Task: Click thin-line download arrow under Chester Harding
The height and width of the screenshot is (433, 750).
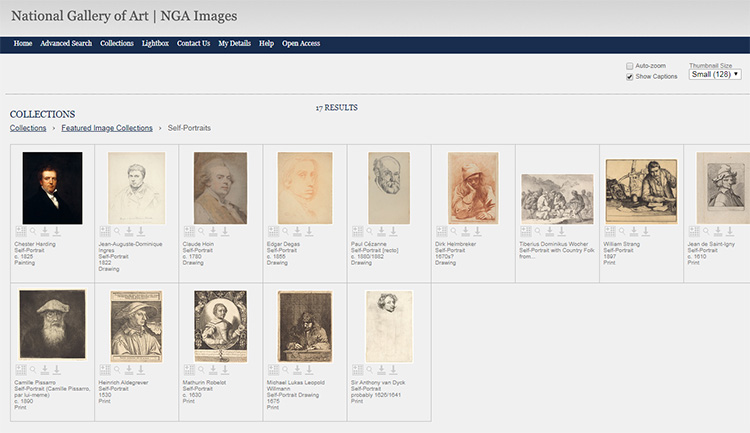Action: (56, 232)
